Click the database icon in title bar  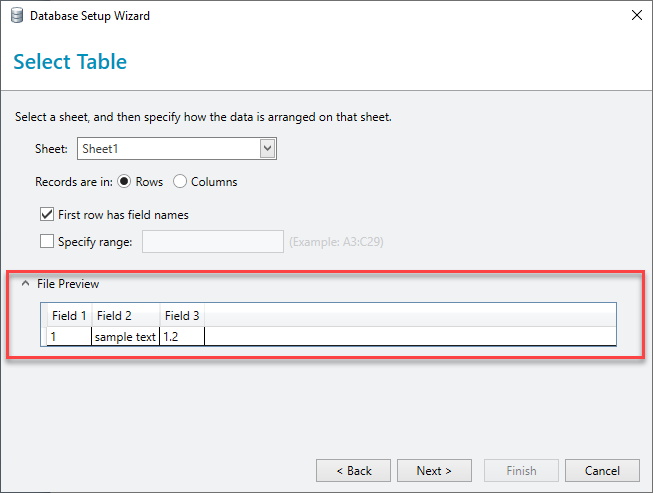click(x=17, y=16)
